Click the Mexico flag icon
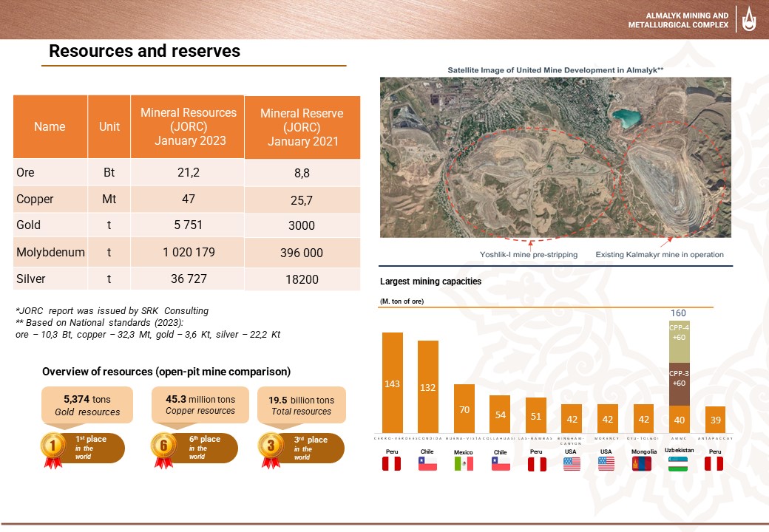The width and height of the screenshot is (769, 532). (464, 463)
